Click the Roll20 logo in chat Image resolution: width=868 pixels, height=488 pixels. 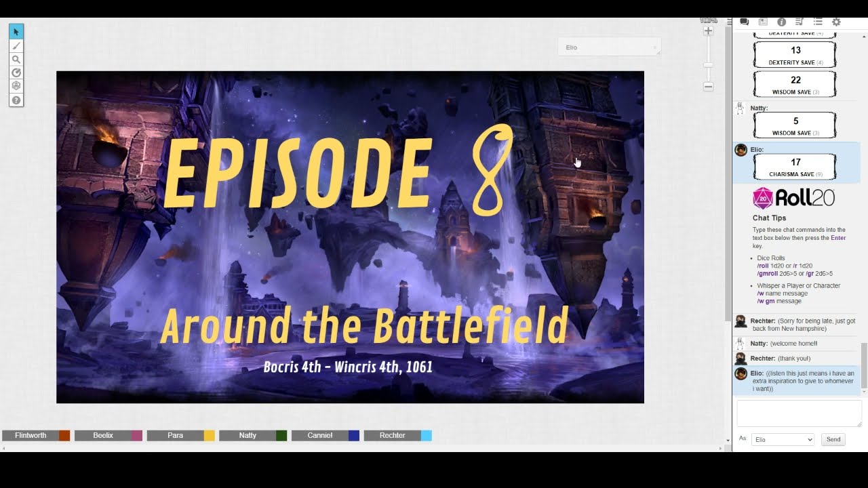[x=793, y=198]
